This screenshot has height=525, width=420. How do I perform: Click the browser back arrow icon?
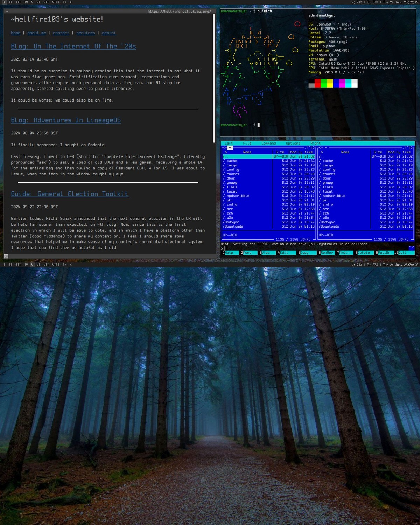point(8,12)
